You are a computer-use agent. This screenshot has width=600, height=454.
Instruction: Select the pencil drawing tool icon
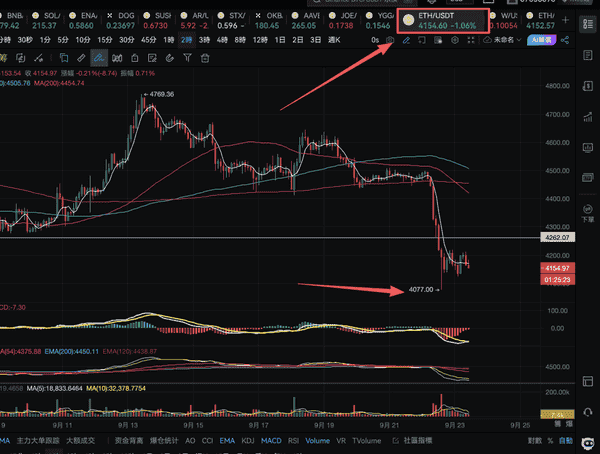[406, 40]
